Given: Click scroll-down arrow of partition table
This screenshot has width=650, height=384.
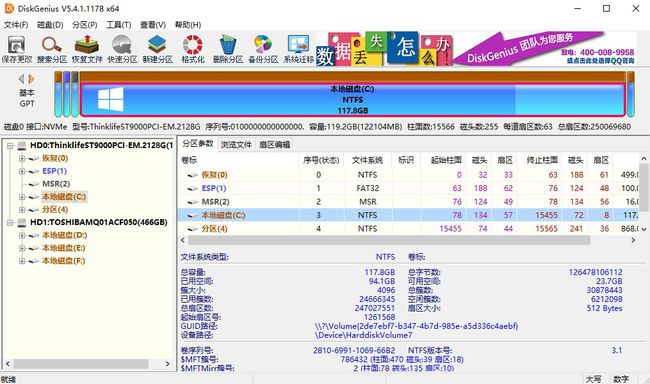Looking at the screenshot, I should tap(644, 229).
